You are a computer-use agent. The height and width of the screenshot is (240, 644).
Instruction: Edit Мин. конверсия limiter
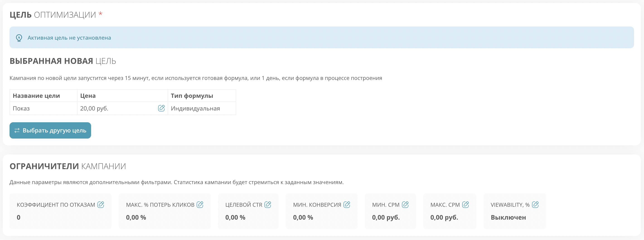347,204
